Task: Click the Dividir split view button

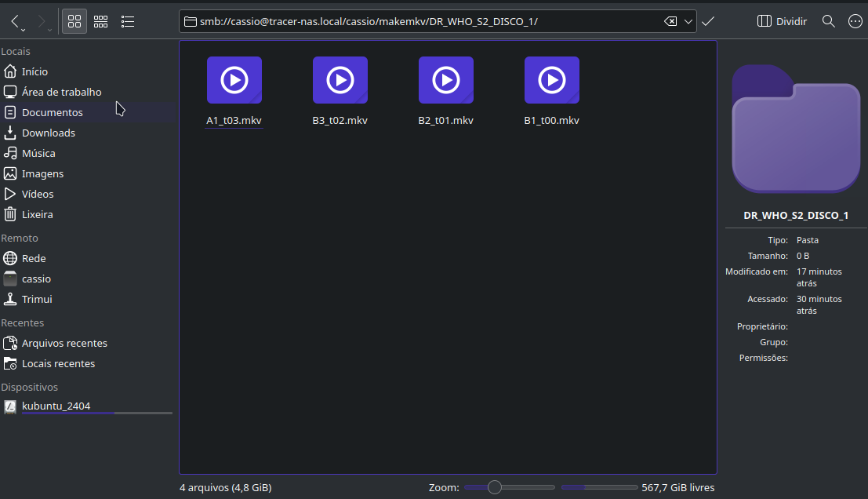Action: click(782, 21)
